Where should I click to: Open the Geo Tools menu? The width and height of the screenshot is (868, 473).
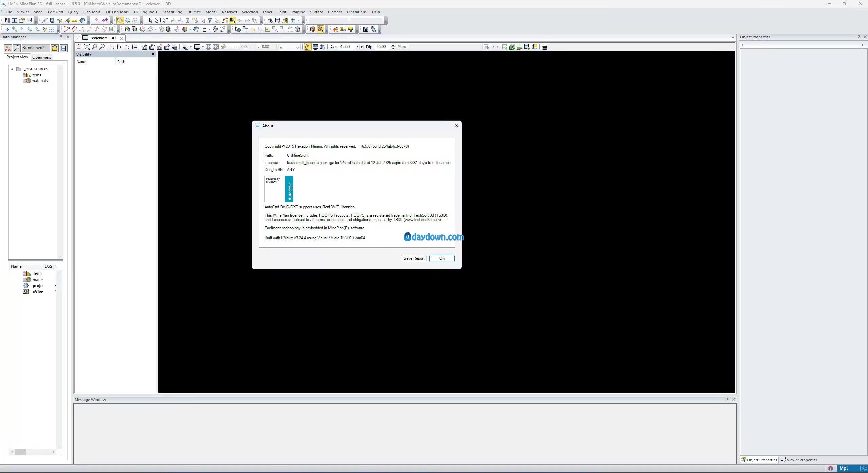point(92,12)
